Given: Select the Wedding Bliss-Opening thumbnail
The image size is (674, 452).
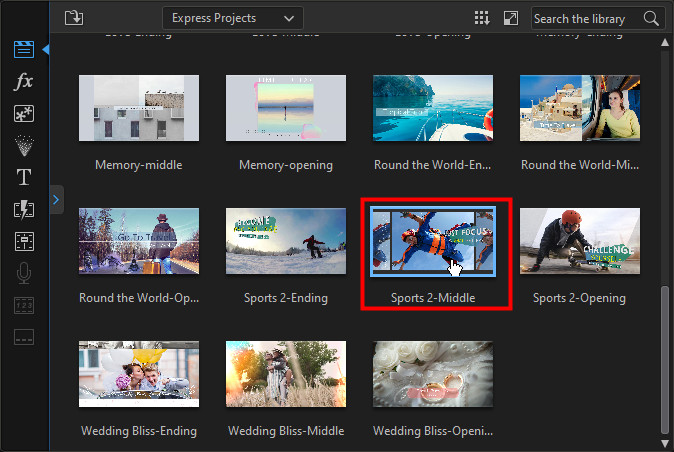Looking at the screenshot, I should coord(433,374).
